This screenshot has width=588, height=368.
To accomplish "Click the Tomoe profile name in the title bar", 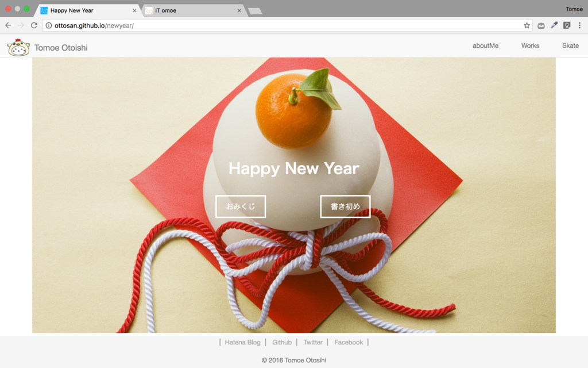I will (x=574, y=9).
